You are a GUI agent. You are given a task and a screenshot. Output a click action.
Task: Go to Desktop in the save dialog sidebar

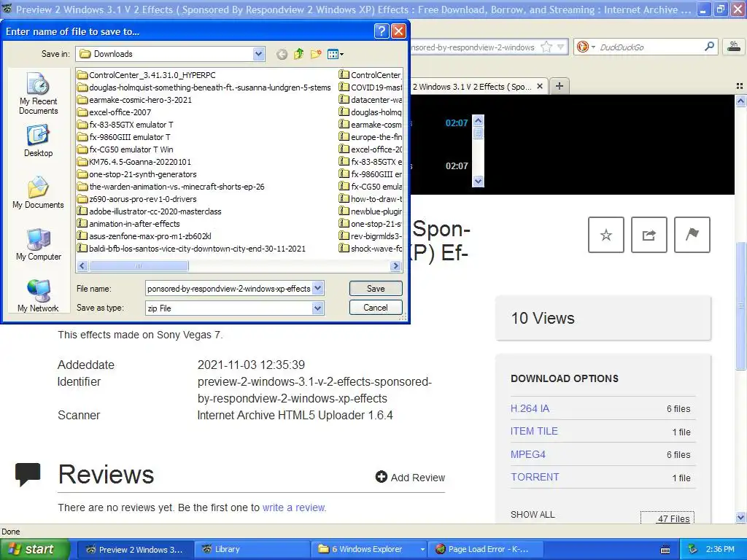point(38,141)
